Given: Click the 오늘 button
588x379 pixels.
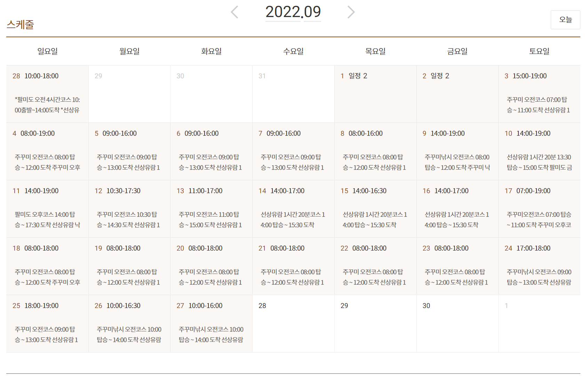Looking at the screenshot, I should [565, 20].
